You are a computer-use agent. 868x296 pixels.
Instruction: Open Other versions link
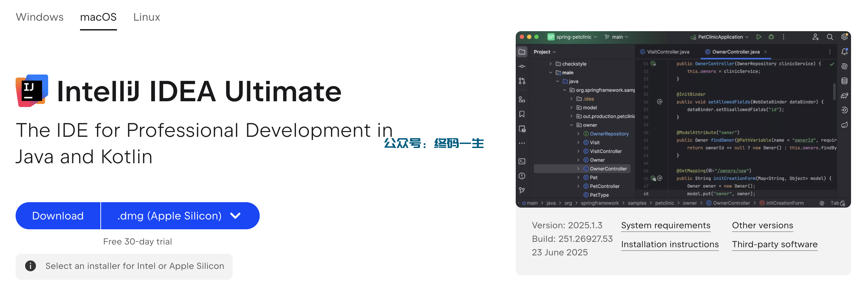pos(763,226)
